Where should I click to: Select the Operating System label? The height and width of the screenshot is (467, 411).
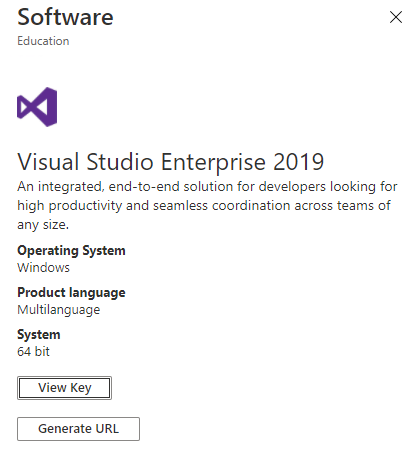[x=71, y=251]
